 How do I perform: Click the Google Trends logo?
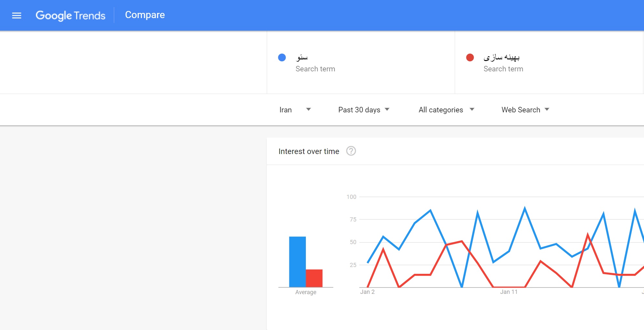[70, 15]
